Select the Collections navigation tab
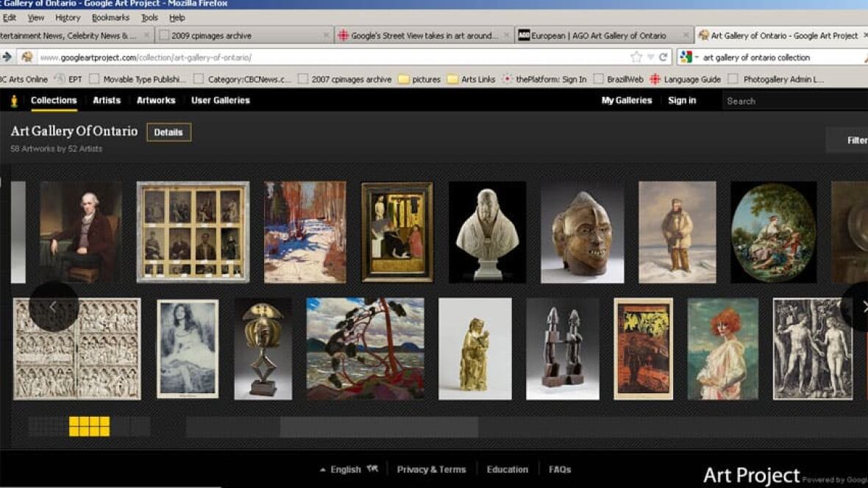 coord(54,101)
